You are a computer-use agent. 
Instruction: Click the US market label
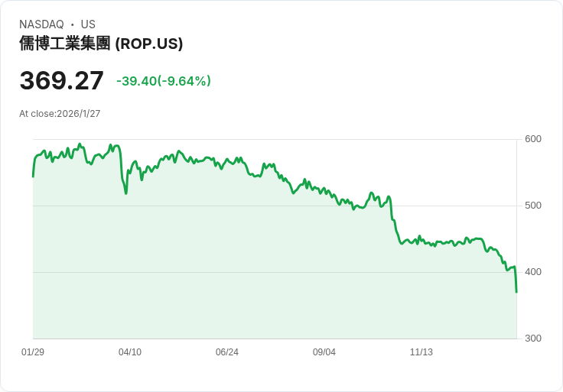[88, 24]
